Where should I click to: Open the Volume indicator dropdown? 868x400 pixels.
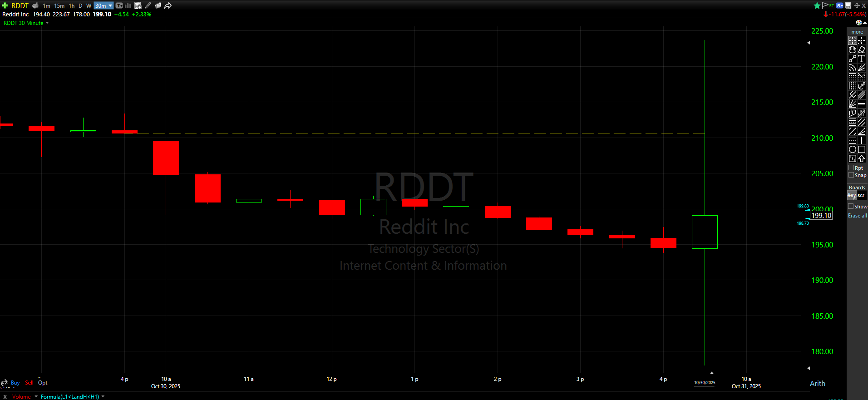tap(36, 396)
